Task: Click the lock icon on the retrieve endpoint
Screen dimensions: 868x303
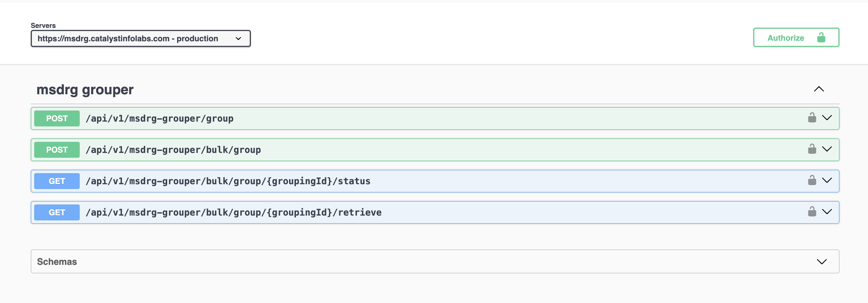Action: tap(812, 212)
